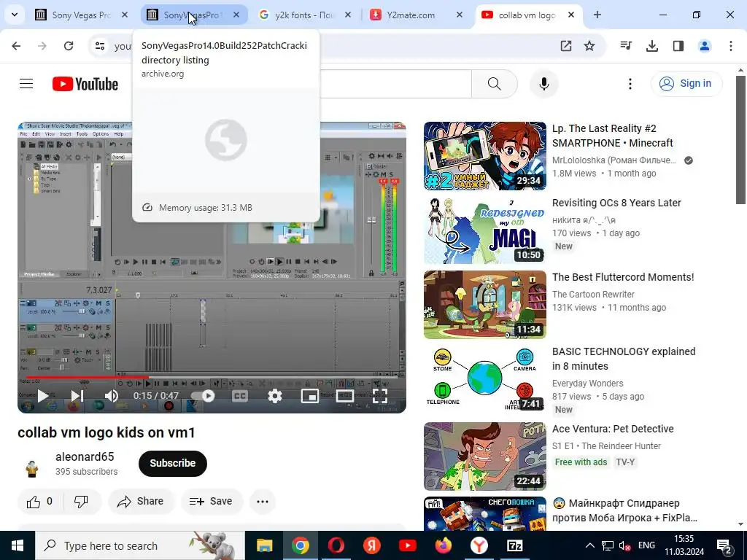Image resolution: width=747 pixels, height=560 pixels.
Task: Open the tab search dropdown arrow
Action: 15,15
